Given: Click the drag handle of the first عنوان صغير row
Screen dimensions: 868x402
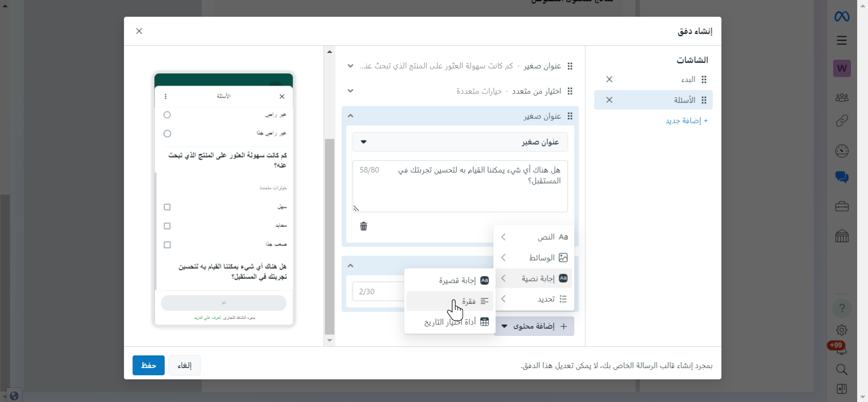Looking at the screenshot, I should tap(570, 66).
